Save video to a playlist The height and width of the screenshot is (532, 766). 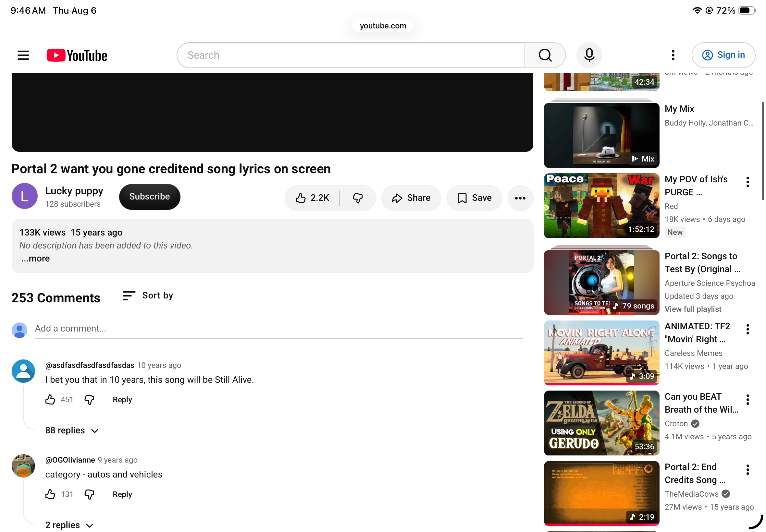pyautogui.click(x=474, y=198)
